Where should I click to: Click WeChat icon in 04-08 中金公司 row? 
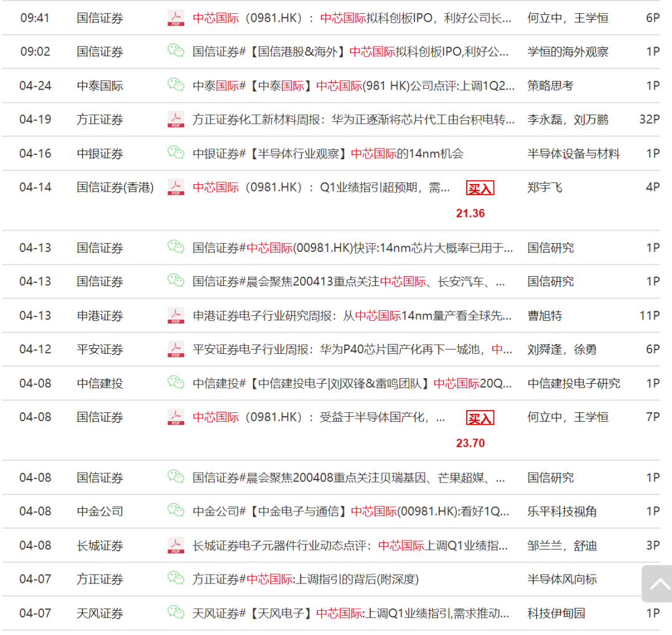pos(175,511)
